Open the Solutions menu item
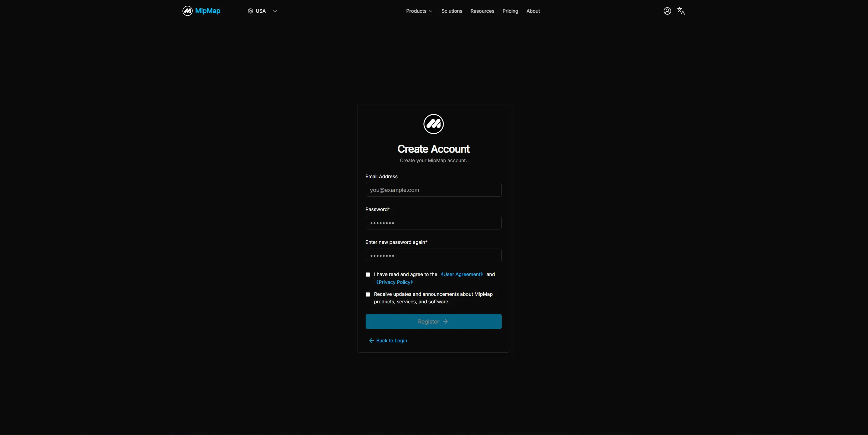The width and height of the screenshot is (868, 435). (x=451, y=11)
